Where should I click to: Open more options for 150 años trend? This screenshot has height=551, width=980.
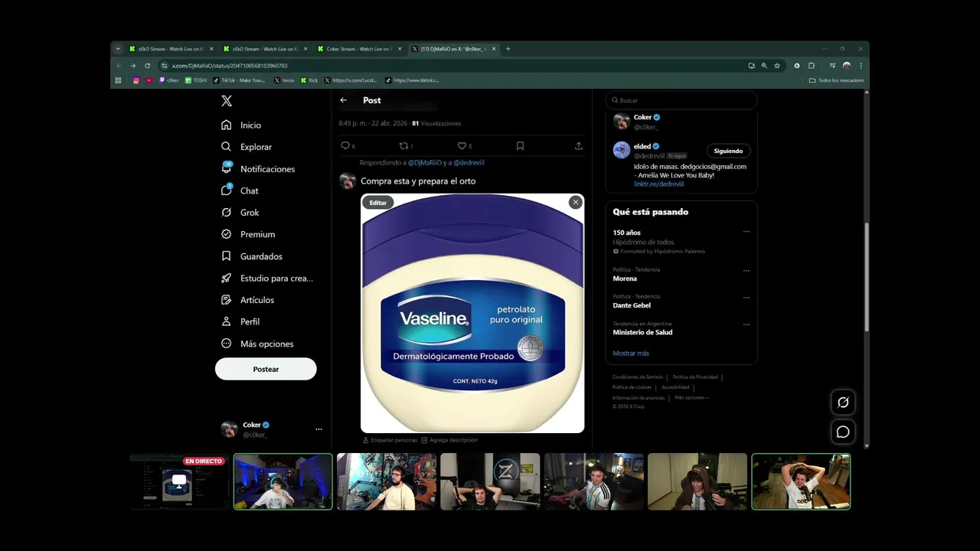point(746,232)
